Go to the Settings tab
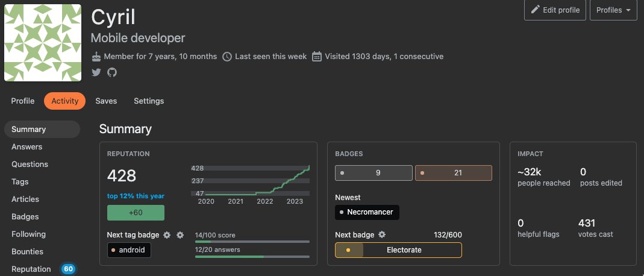644x276 pixels. pos(149,101)
